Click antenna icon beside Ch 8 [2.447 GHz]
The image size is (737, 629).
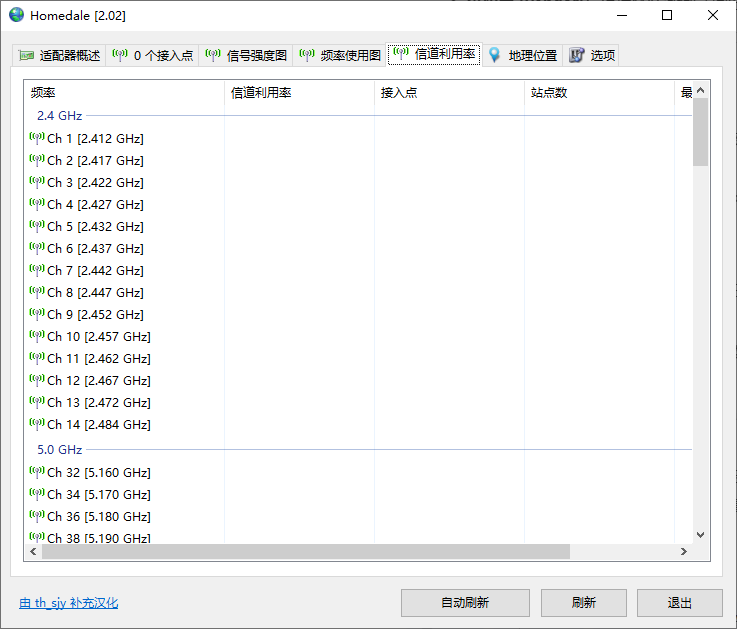tap(37, 292)
